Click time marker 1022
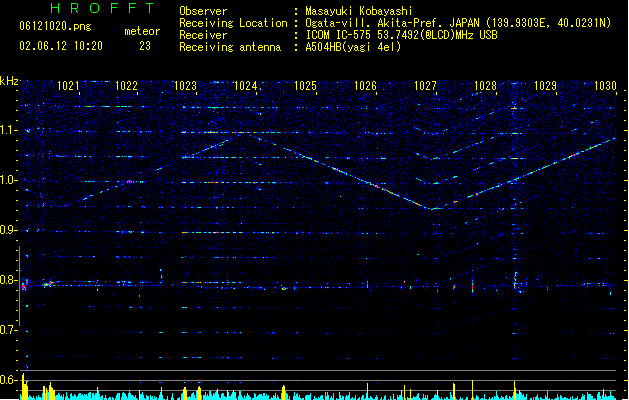629x400 pixels. 126,86
